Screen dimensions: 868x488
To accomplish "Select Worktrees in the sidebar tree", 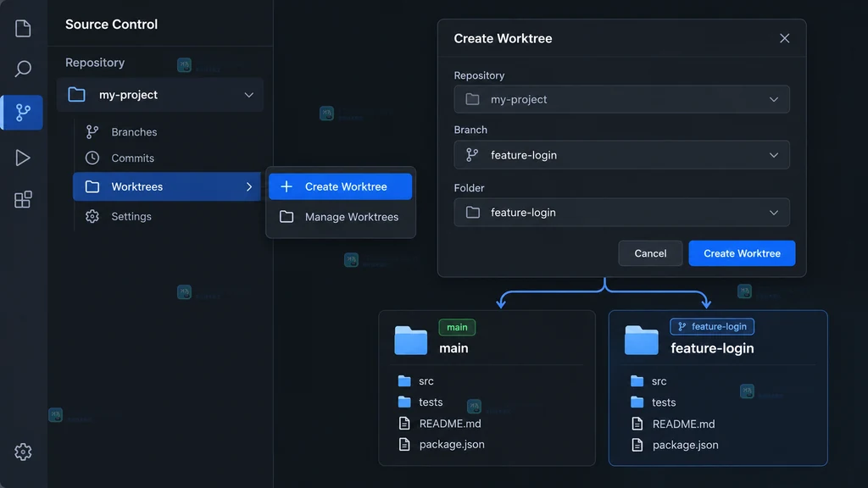I will point(167,186).
